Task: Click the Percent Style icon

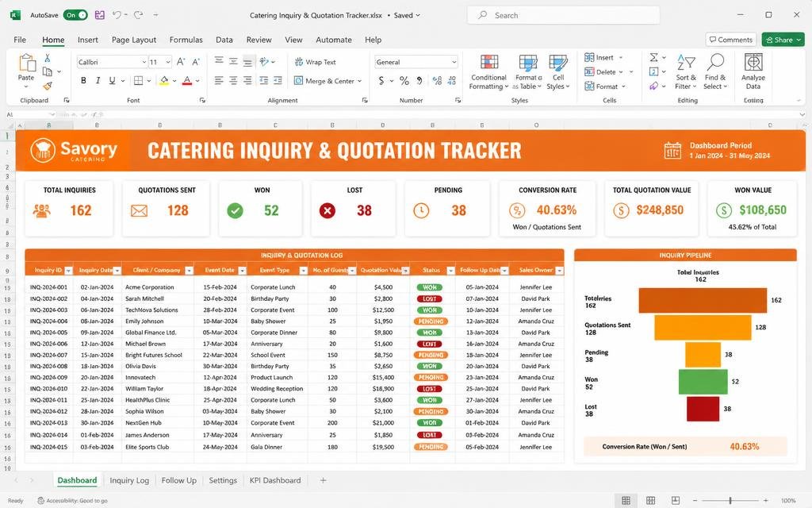Action: click(404, 80)
